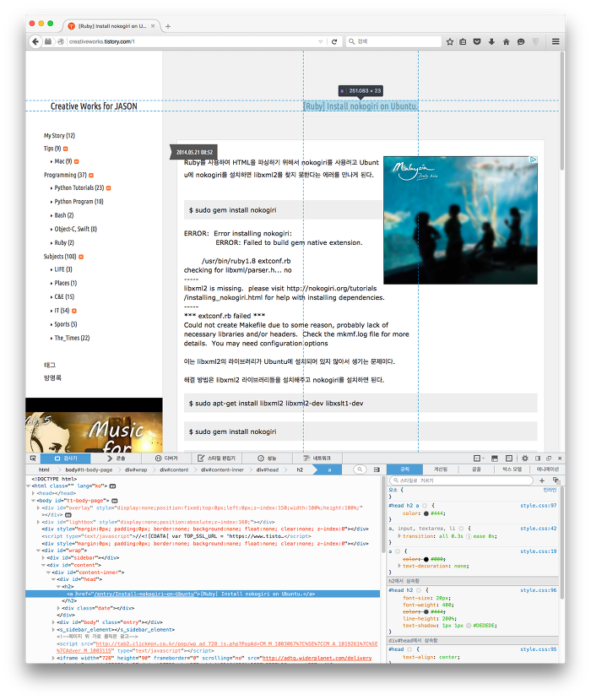
Task: Open the Python Tutorials (23) category link
Action: point(79,188)
